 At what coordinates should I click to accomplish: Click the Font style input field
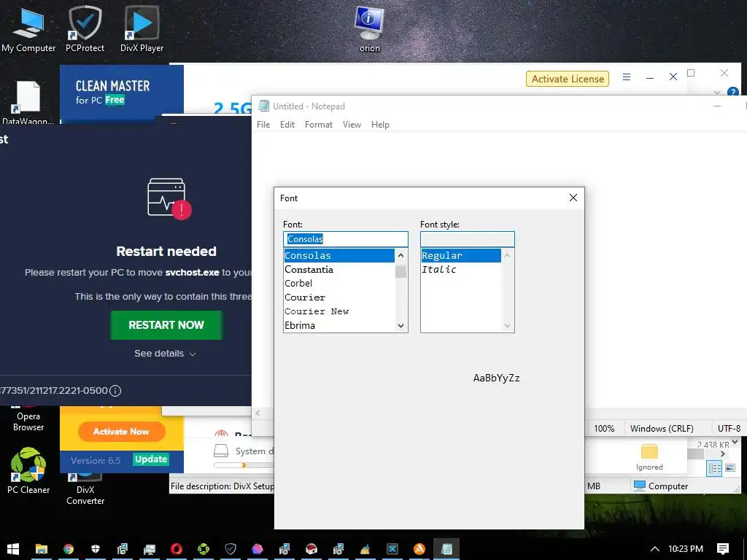(468, 239)
